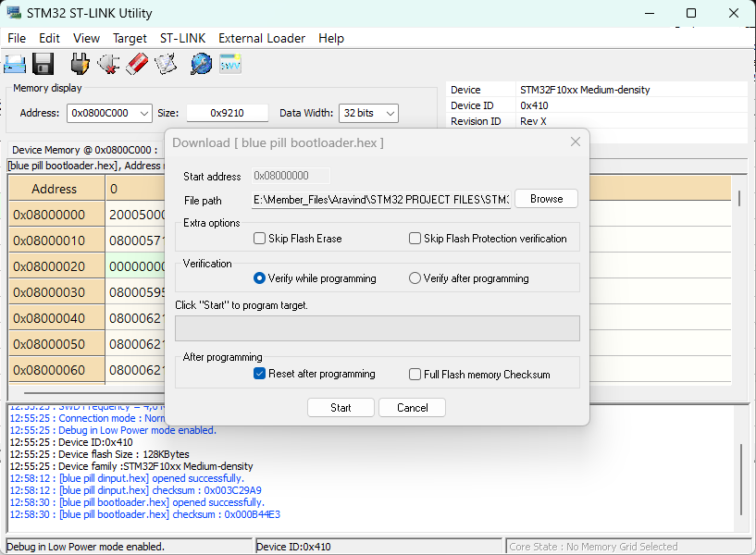Click log line 'Device flash Size : 128KBytes'
The image size is (756, 555).
pos(99,454)
